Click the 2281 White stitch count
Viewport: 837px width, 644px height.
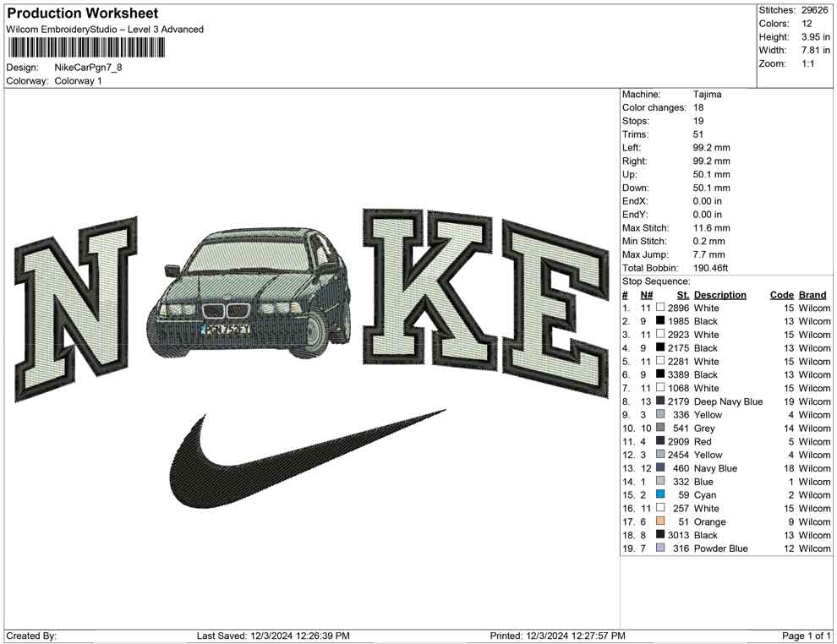point(678,361)
